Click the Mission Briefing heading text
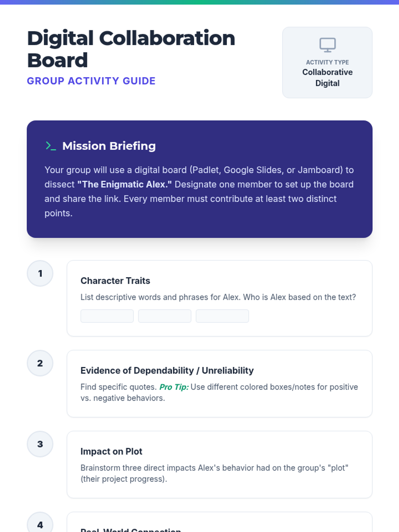The image size is (399, 532). (x=109, y=146)
